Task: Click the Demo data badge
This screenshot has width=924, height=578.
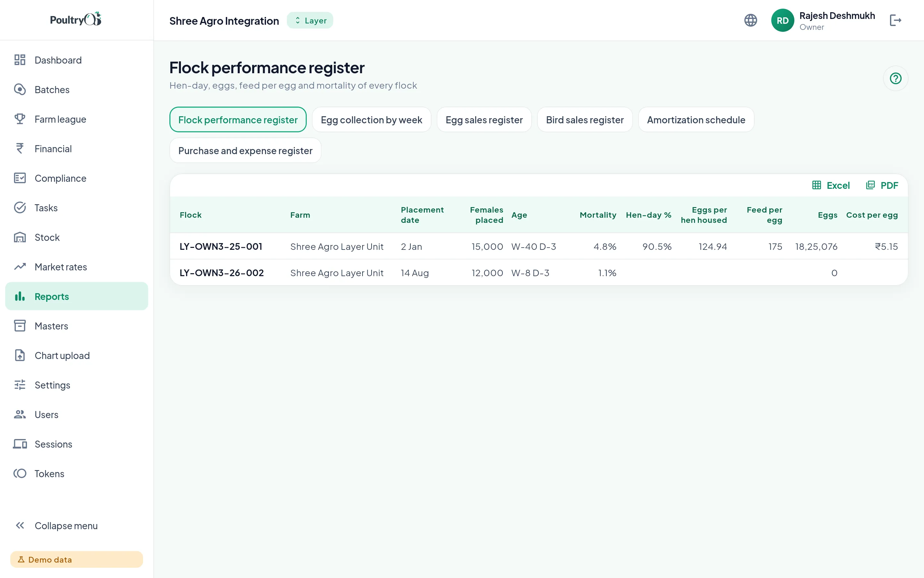Action: coord(76,559)
